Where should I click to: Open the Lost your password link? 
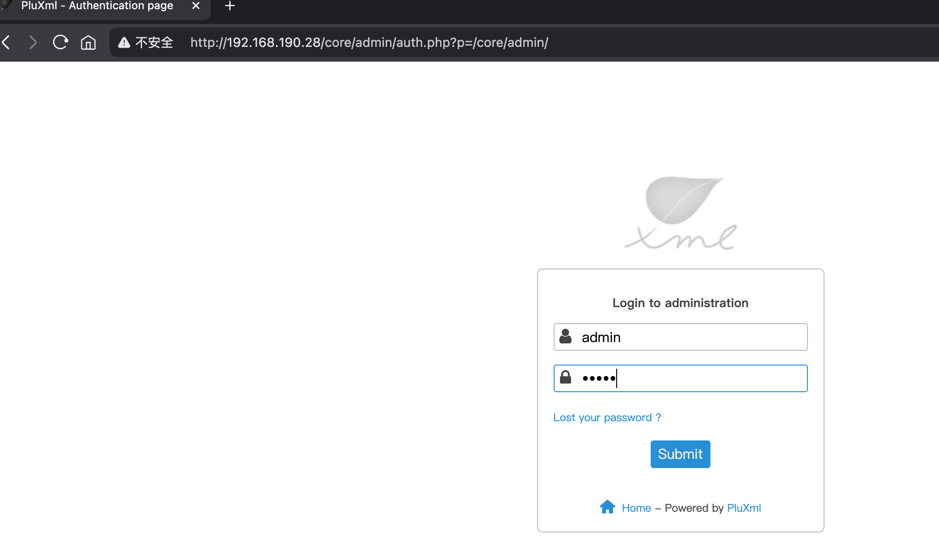(607, 417)
